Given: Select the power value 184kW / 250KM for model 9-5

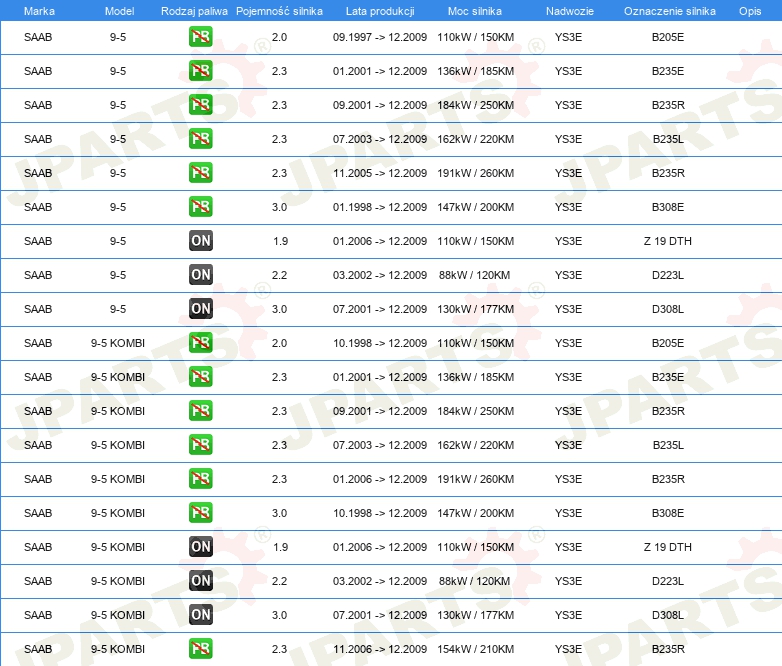Looking at the screenshot, I should [x=475, y=105].
